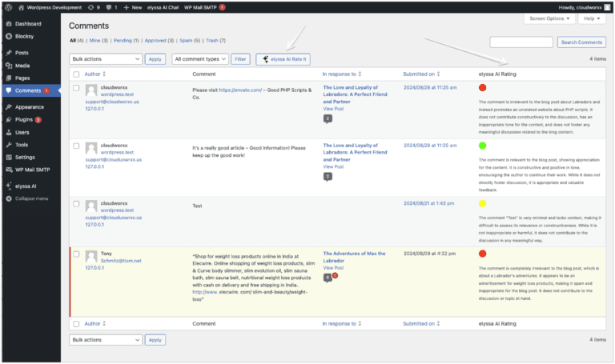The width and height of the screenshot is (615, 364).
Task: Click the top Apply button
Action: coord(155,59)
